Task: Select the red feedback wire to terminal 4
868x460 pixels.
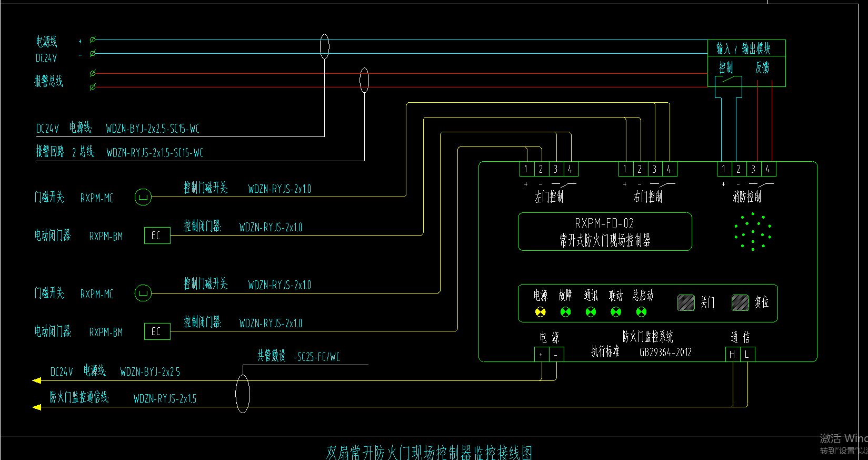Action: pos(772,121)
